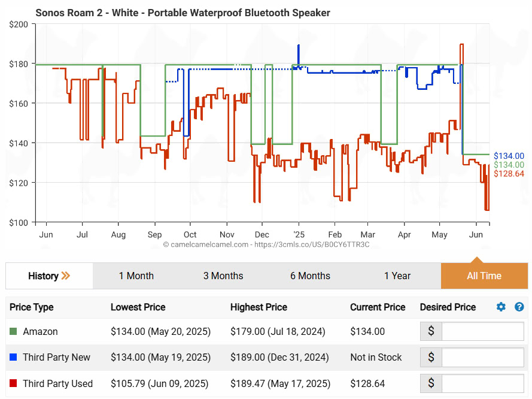Click the Amazon price type label
Screen dimensions: 532x399
pos(40,331)
